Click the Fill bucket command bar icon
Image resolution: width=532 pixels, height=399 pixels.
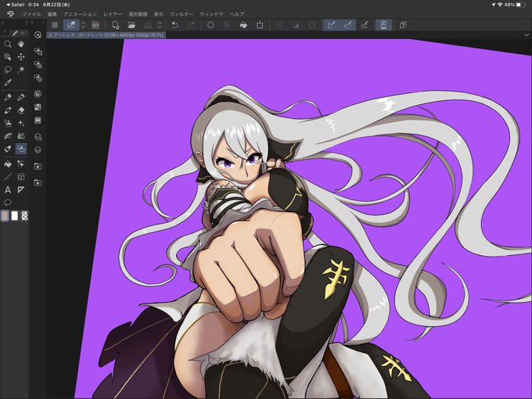click(243, 25)
